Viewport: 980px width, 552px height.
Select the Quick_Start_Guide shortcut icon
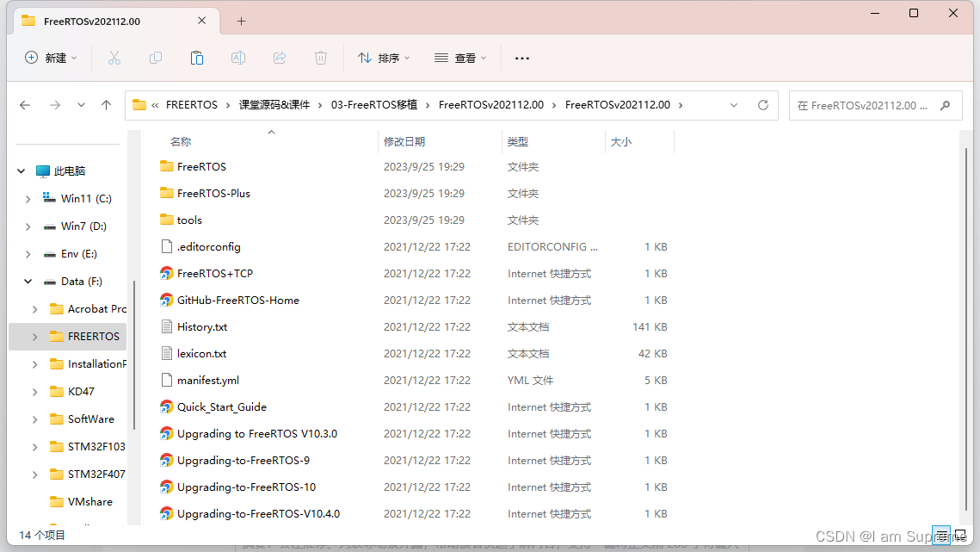(x=166, y=406)
